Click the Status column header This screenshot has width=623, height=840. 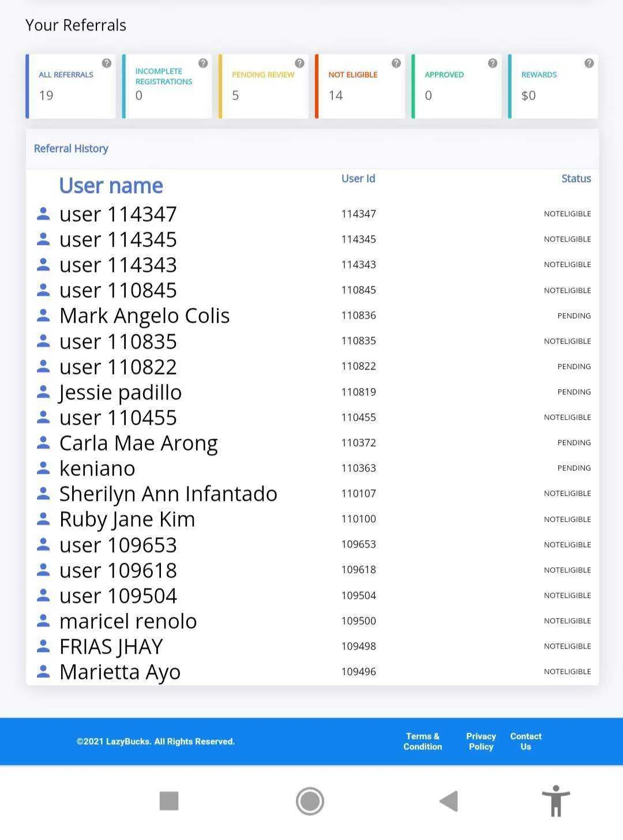(x=576, y=179)
